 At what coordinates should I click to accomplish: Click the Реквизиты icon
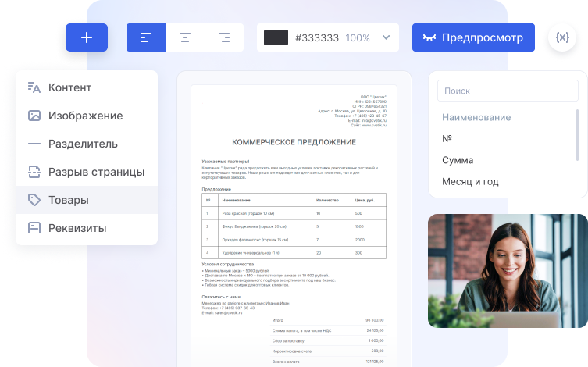click(x=34, y=228)
